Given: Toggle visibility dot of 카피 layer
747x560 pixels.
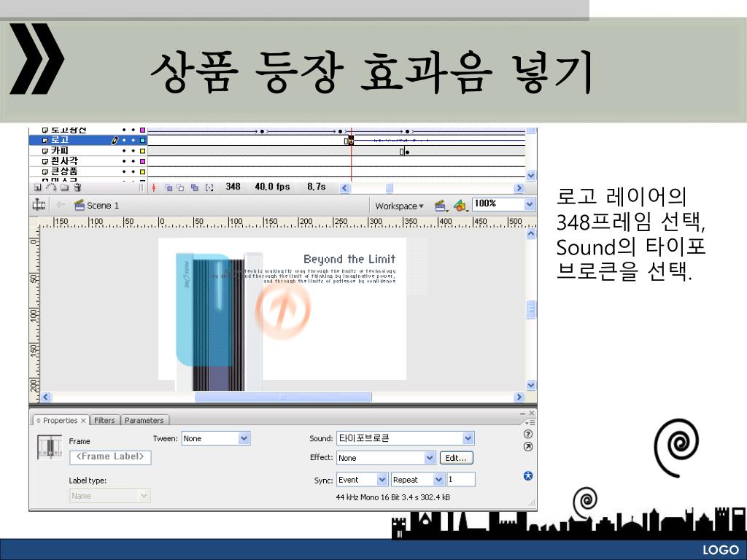Looking at the screenshot, I should pos(124,151).
